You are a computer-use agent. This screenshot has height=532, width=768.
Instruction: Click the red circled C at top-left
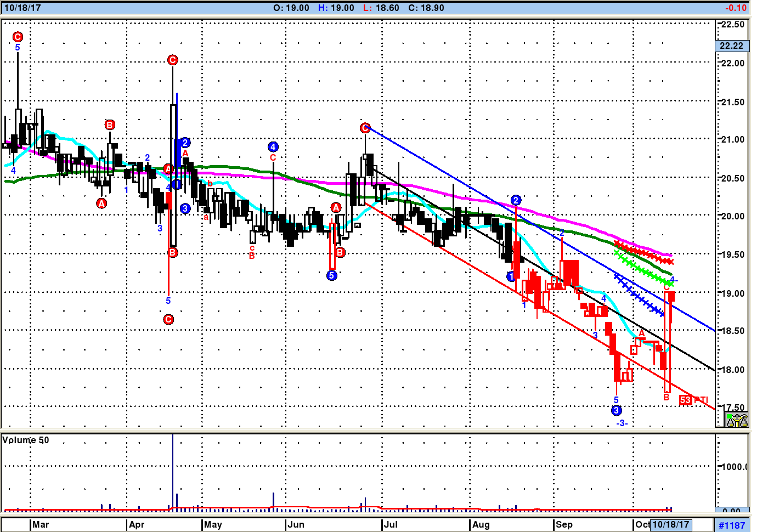18,37
